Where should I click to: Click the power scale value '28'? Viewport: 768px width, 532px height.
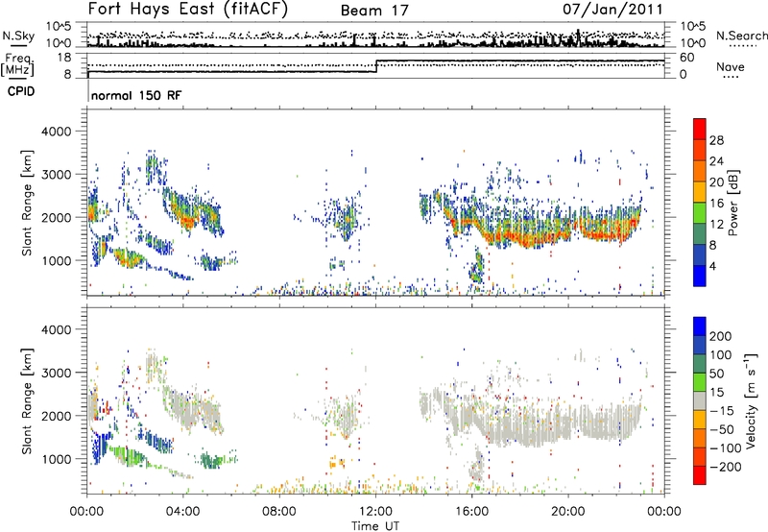point(716,140)
